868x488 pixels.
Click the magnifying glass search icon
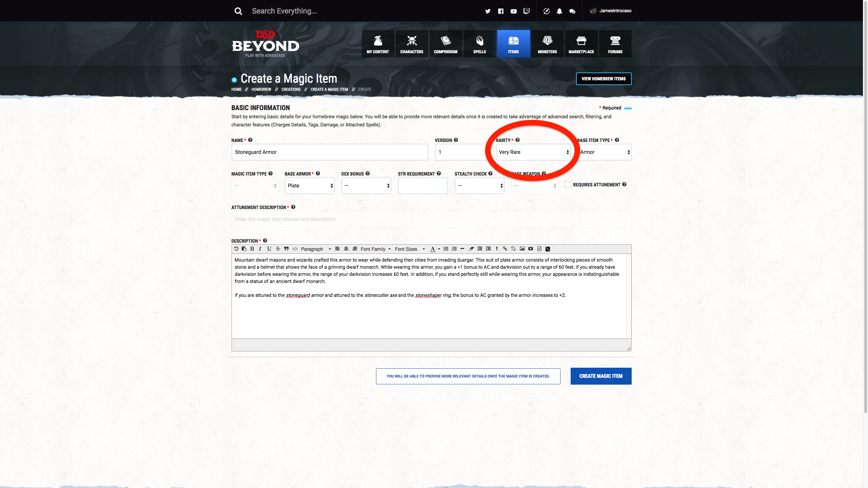point(238,11)
